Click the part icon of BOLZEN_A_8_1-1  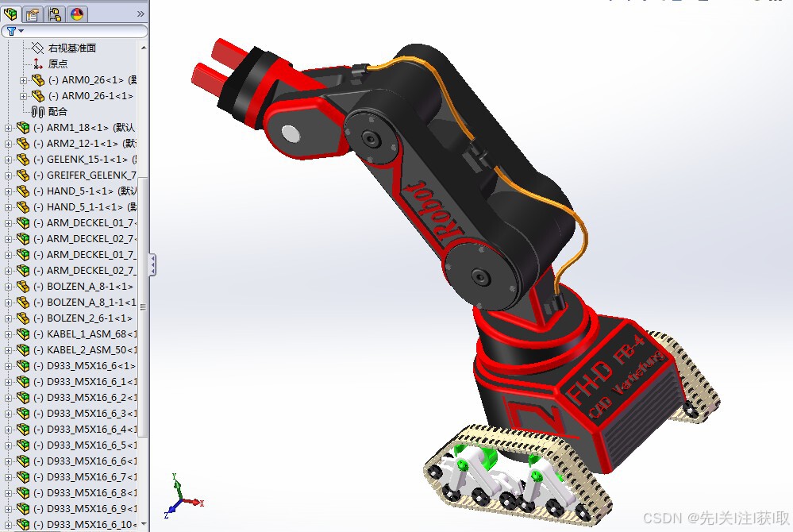click(x=23, y=303)
